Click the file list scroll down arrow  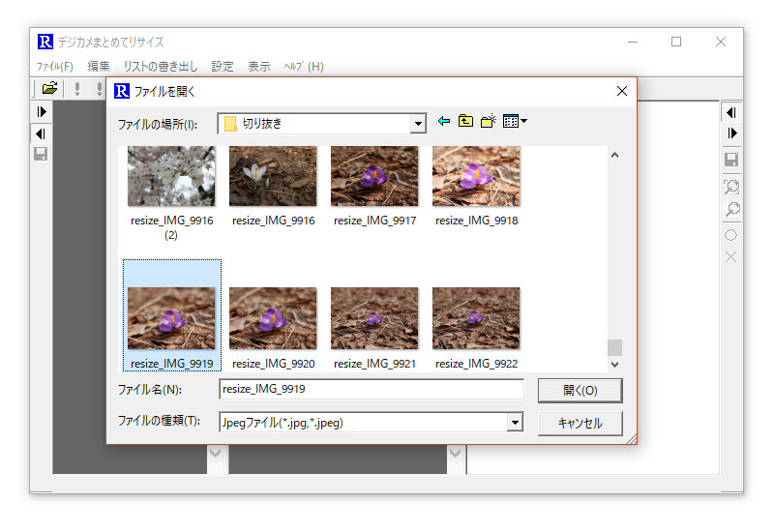pos(614,365)
